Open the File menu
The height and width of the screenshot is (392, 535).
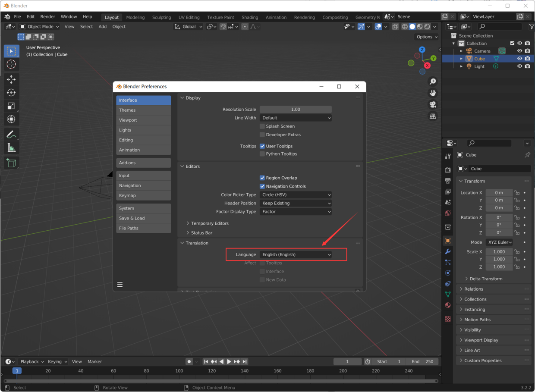[17, 17]
